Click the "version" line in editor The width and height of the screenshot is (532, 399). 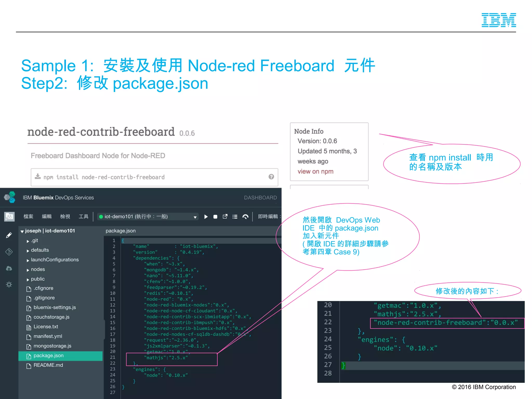[169, 252]
